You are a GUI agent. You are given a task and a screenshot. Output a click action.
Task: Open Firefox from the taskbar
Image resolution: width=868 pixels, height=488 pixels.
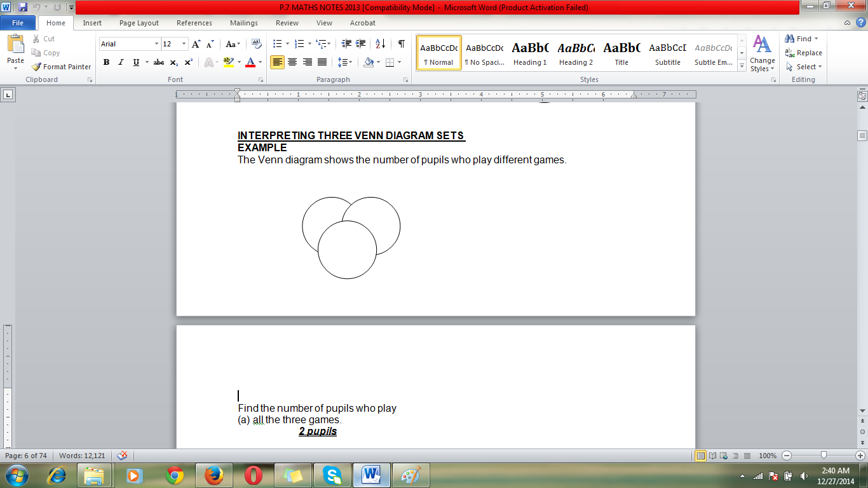[x=214, y=475]
